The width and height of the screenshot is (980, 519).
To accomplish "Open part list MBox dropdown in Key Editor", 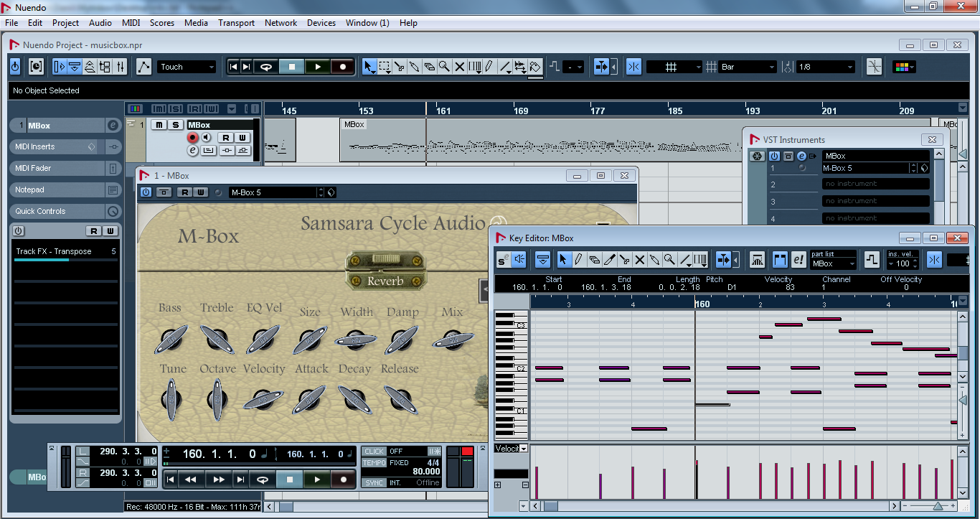I will 832,263.
